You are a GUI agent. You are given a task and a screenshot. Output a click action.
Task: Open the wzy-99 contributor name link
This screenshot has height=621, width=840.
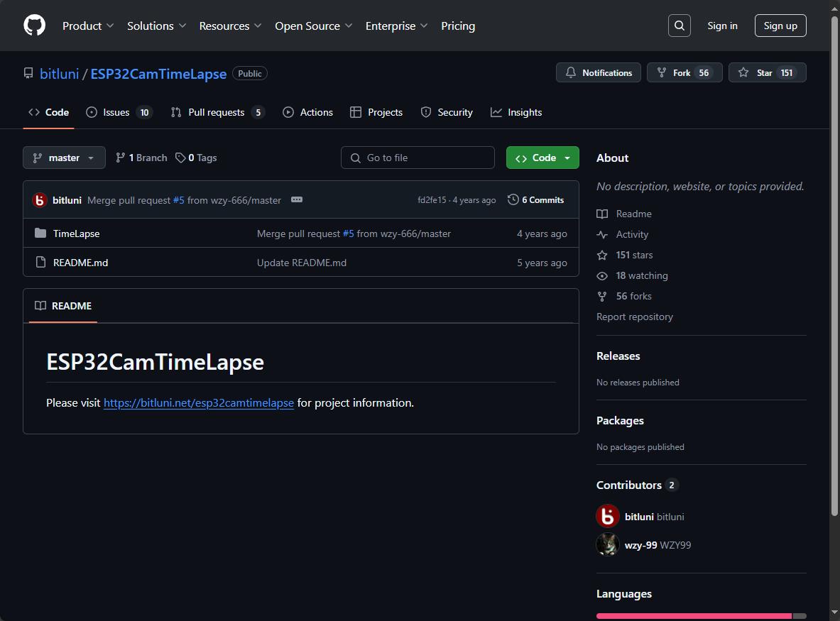(640, 545)
